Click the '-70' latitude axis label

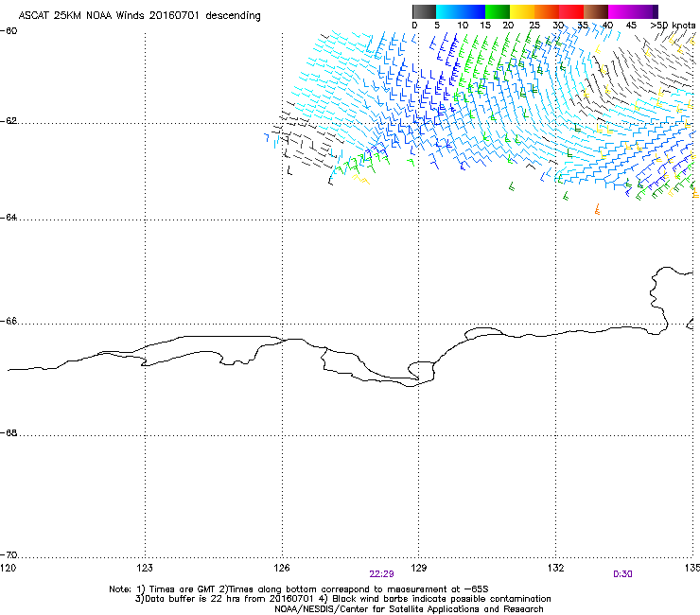tap(9, 555)
